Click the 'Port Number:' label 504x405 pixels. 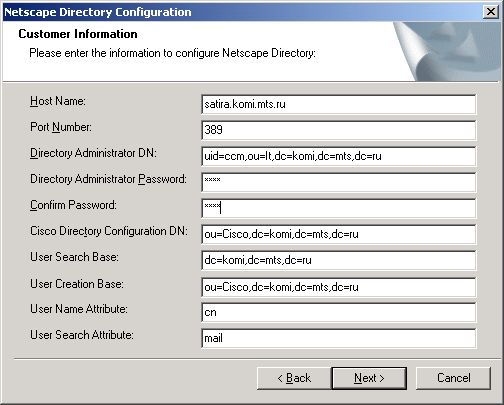coord(61,127)
